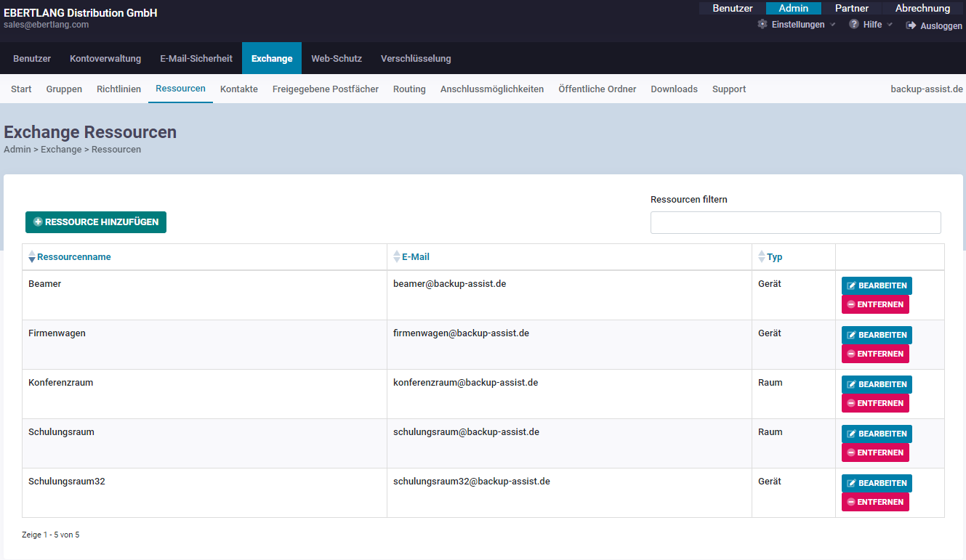Edit the Konferenzraum resource
This screenshot has height=560, width=966.
pyautogui.click(x=877, y=385)
